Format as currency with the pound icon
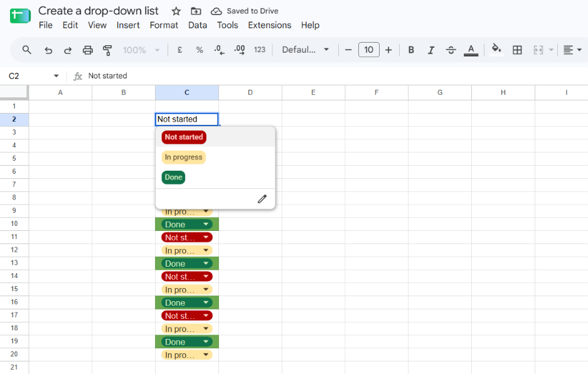Image resolution: width=588 pixels, height=374 pixels. 180,50
